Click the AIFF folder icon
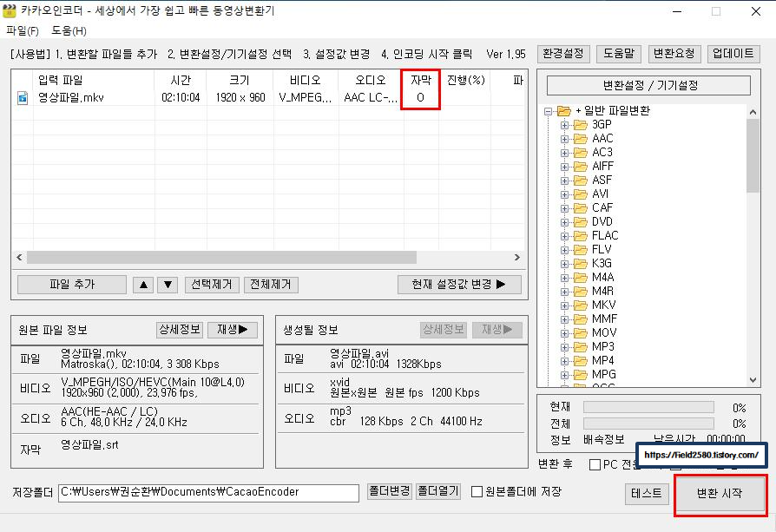The image size is (776, 532). pyautogui.click(x=581, y=167)
